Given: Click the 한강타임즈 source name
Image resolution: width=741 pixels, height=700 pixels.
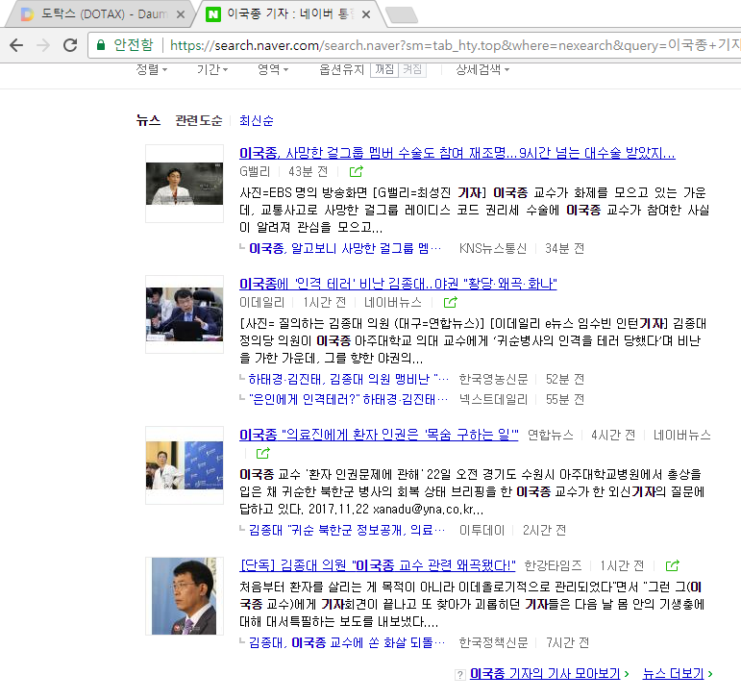Looking at the screenshot, I should [553, 565].
